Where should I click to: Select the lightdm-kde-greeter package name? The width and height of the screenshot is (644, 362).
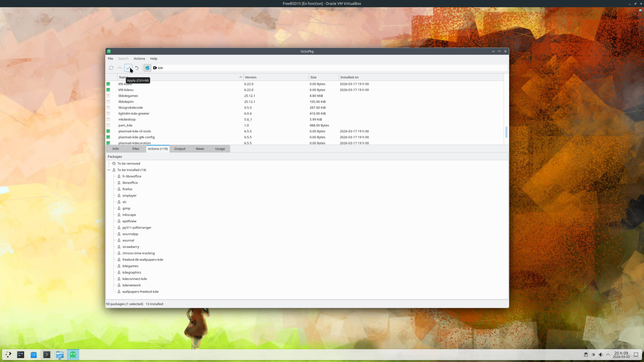pyautogui.click(x=134, y=113)
